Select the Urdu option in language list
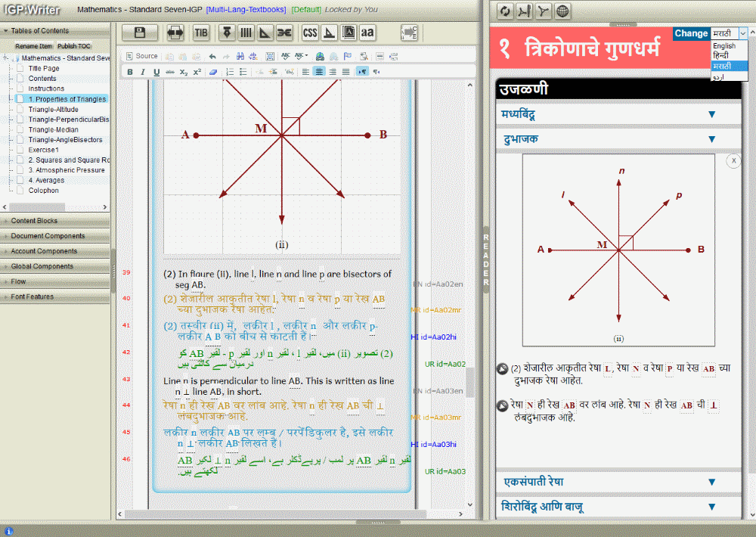Image resolution: width=756 pixels, height=537 pixels. tap(729, 76)
